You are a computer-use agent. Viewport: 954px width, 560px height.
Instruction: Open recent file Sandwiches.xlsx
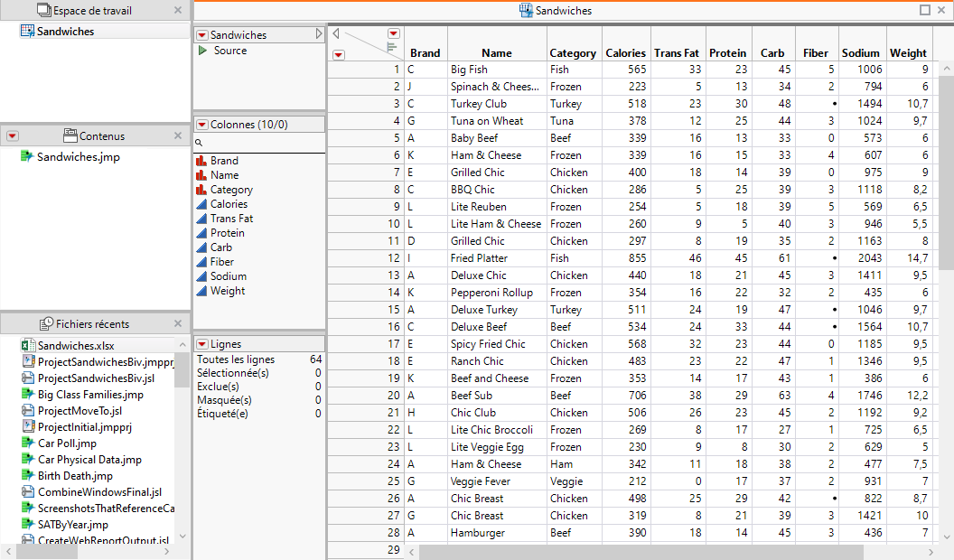(76, 345)
